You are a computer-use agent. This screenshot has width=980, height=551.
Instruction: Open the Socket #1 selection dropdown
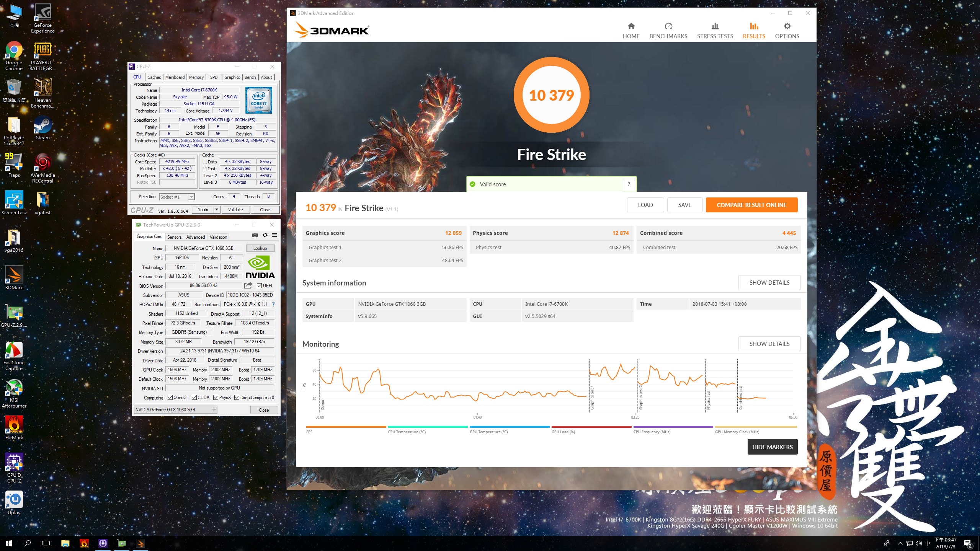tap(191, 197)
